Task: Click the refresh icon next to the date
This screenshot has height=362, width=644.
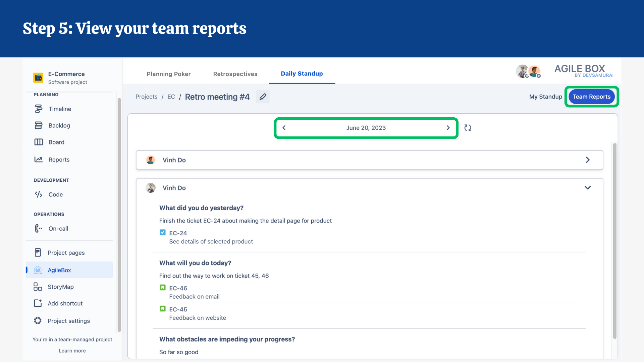Action: 468,128
